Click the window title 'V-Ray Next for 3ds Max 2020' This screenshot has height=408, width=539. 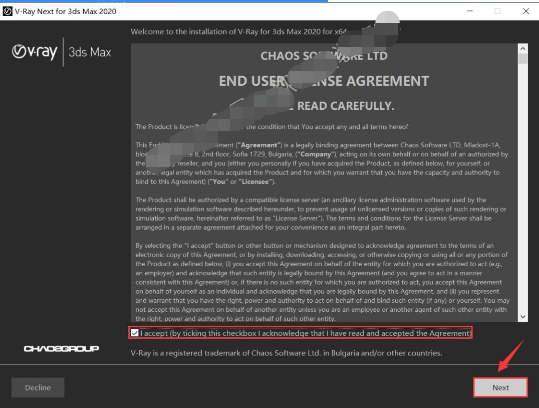point(65,11)
